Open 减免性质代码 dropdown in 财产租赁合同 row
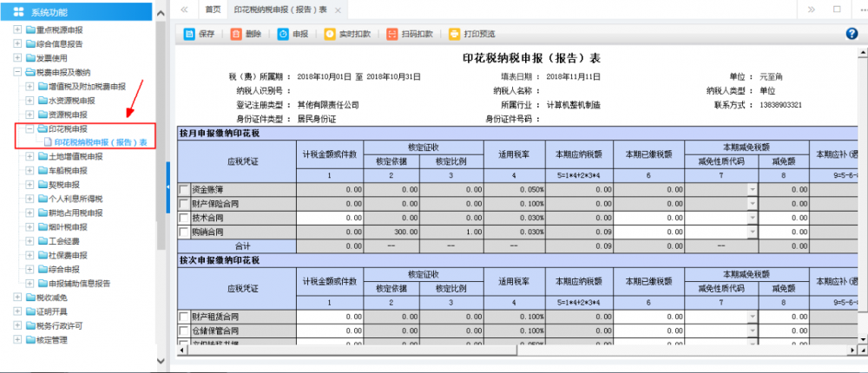This screenshot has height=373, width=868. (x=752, y=317)
